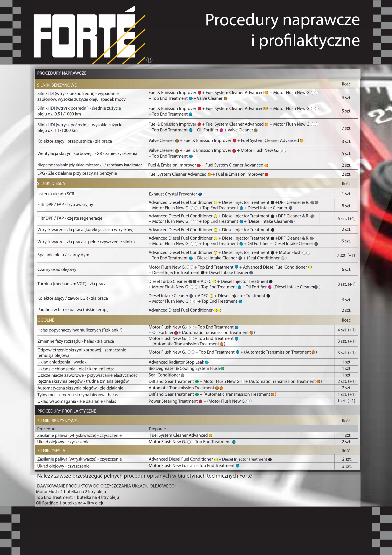392x555 pixels.
Task: Select "Advanced Radiator Stop Leak" product name
Action: point(176,362)
